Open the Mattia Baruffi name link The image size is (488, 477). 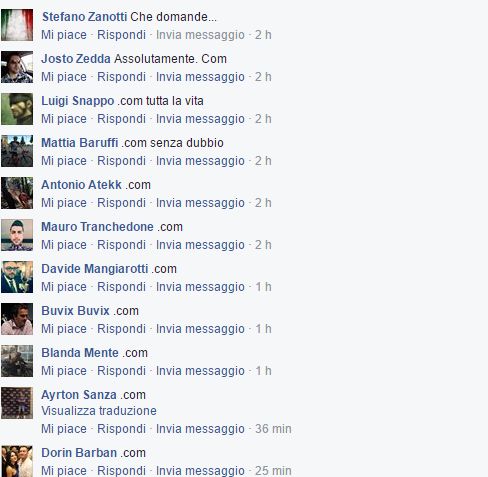pyautogui.click(x=80, y=143)
